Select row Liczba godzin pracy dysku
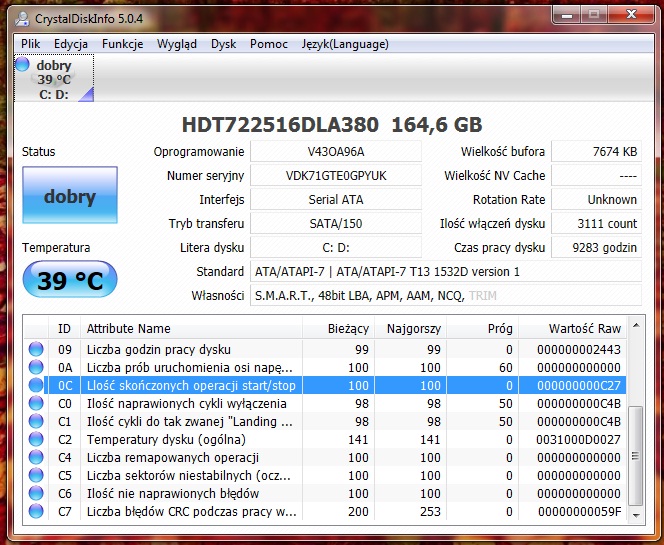Image resolution: width=664 pixels, height=545 pixels. pos(325,349)
